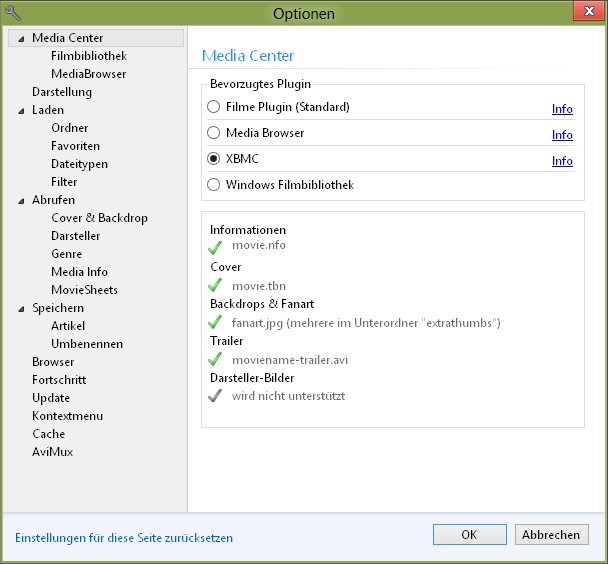Screen dimensions: 608x564
Task: Open the Filter settings page
Action: click(x=64, y=182)
